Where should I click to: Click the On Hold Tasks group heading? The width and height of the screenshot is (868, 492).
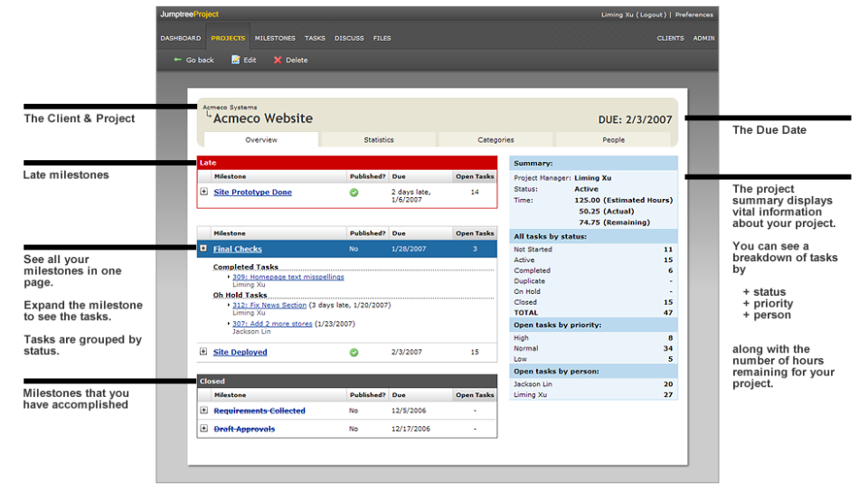coord(241,295)
